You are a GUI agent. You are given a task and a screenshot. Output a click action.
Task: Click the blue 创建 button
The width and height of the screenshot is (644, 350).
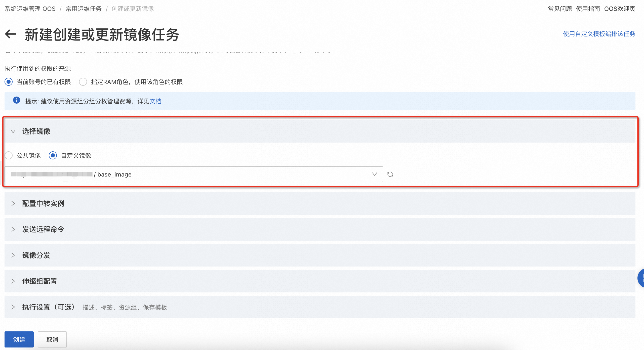19,339
